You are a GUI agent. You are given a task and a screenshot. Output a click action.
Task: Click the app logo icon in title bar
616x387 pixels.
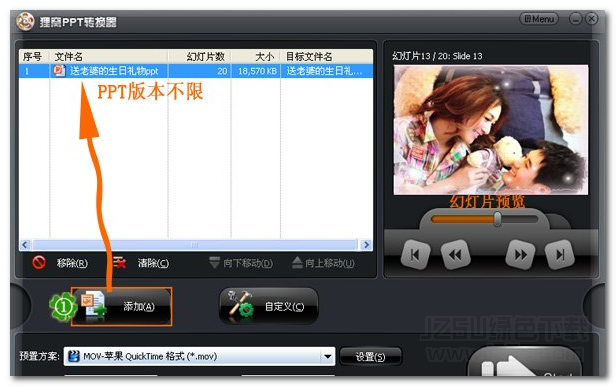tap(25, 21)
